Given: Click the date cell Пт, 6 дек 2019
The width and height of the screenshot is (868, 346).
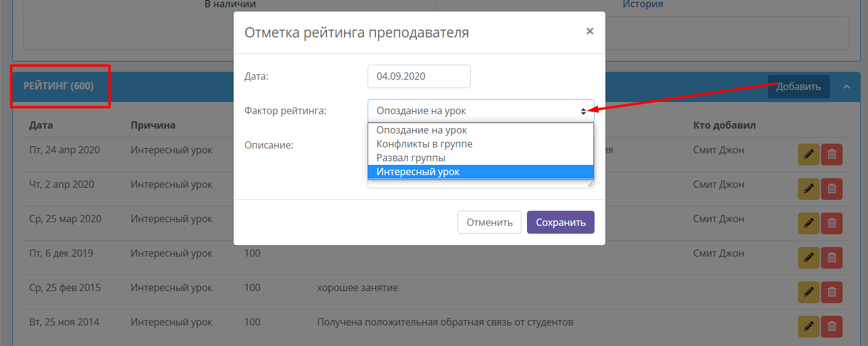Looking at the screenshot, I should point(61,253).
